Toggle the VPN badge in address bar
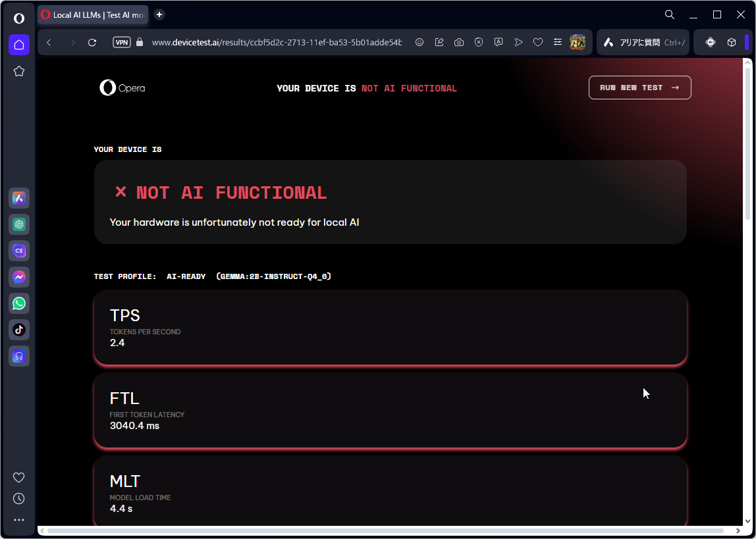 pos(121,42)
